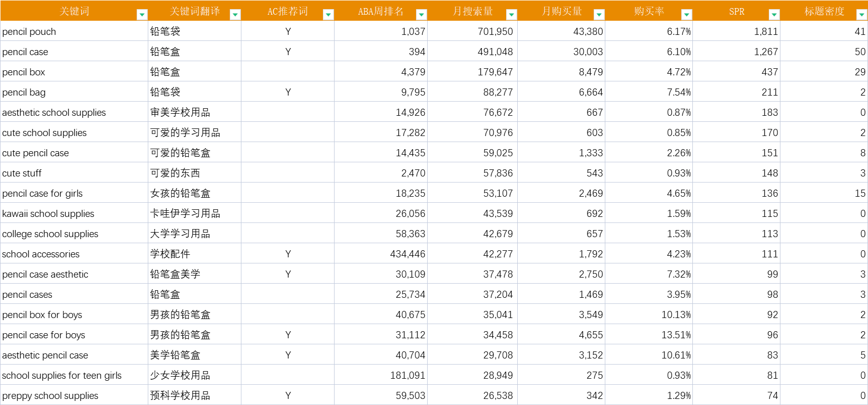The width and height of the screenshot is (868, 405).
Task: Click the translation cell 审美学校用品
Action: (194, 112)
